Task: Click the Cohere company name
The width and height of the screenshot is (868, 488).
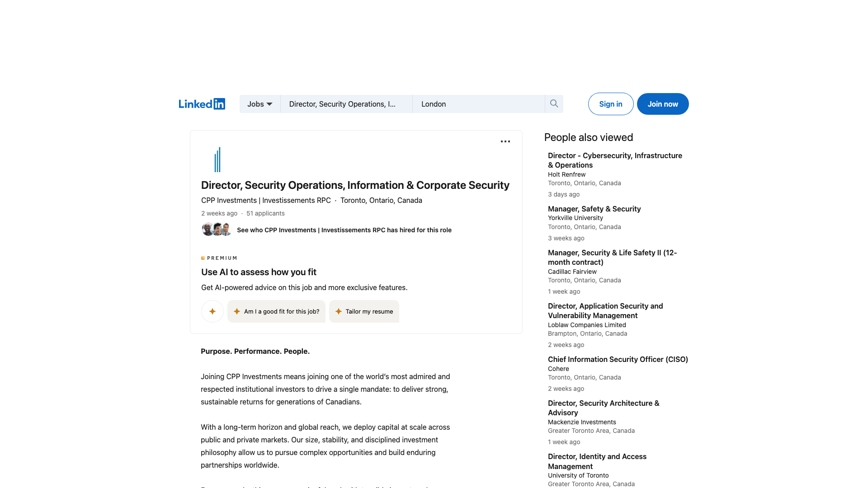Action: click(x=558, y=369)
